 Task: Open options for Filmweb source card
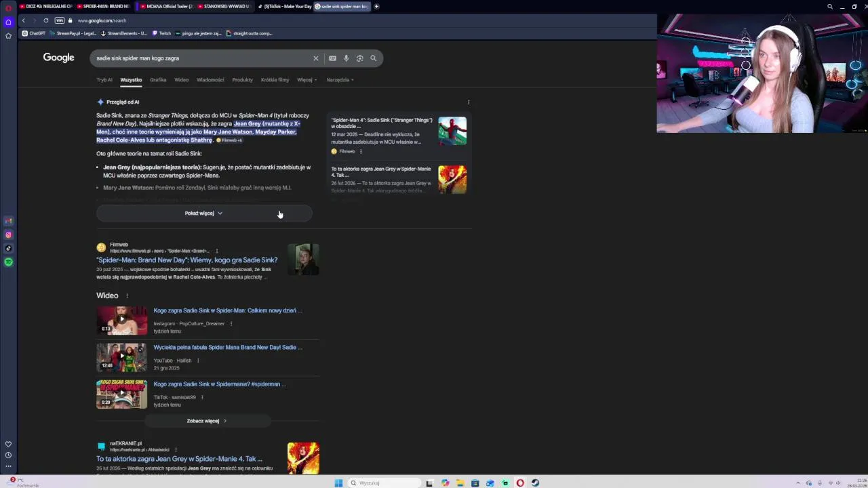click(x=360, y=151)
